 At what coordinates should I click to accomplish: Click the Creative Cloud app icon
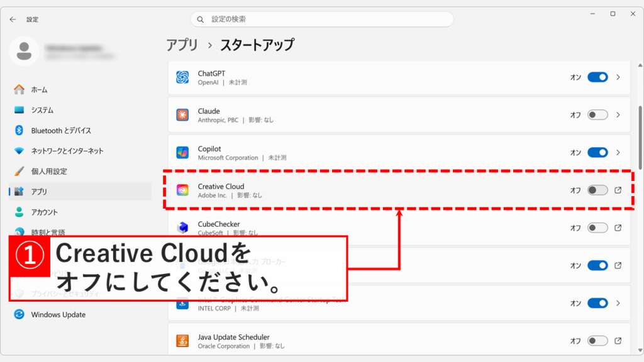click(x=184, y=190)
